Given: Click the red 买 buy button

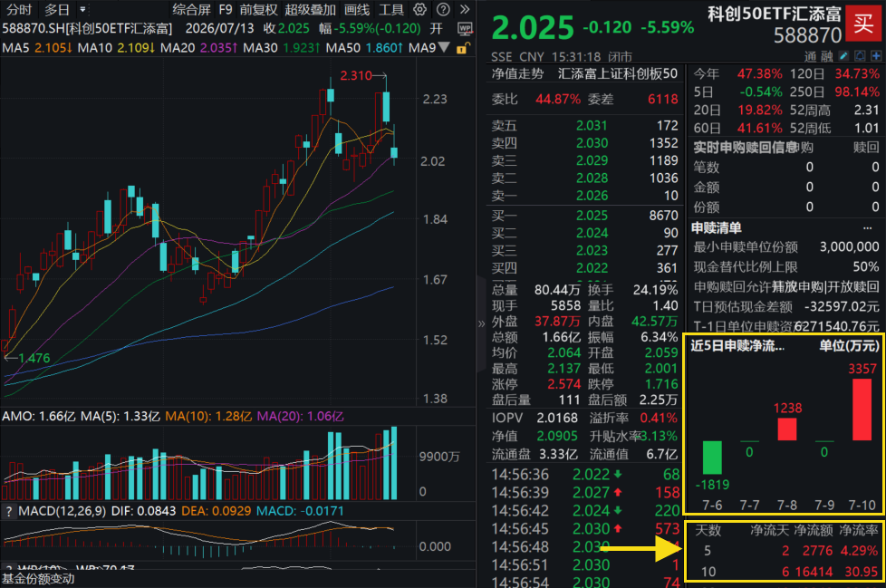Looking at the screenshot, I should tap(863, 24).
